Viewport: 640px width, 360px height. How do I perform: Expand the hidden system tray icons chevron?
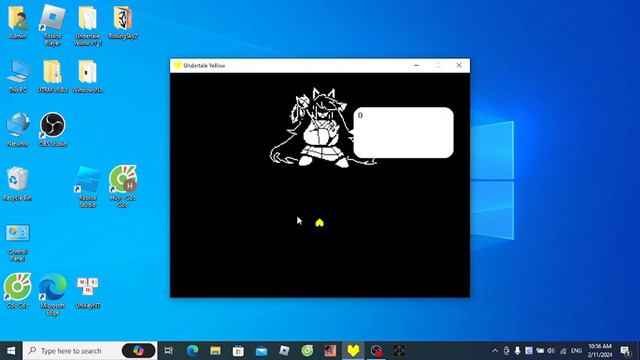(x=495, y=351)
